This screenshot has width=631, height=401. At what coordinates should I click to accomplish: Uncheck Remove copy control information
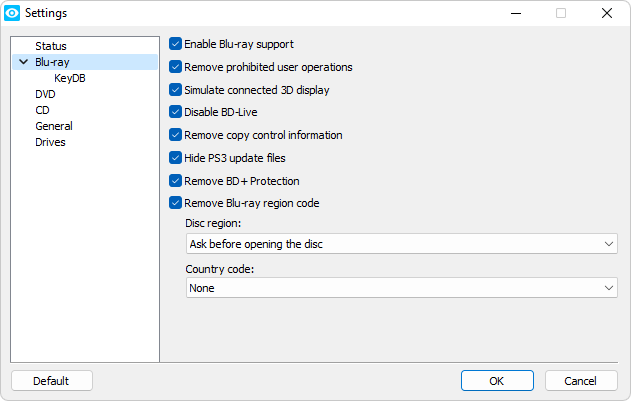click(176, 135)
